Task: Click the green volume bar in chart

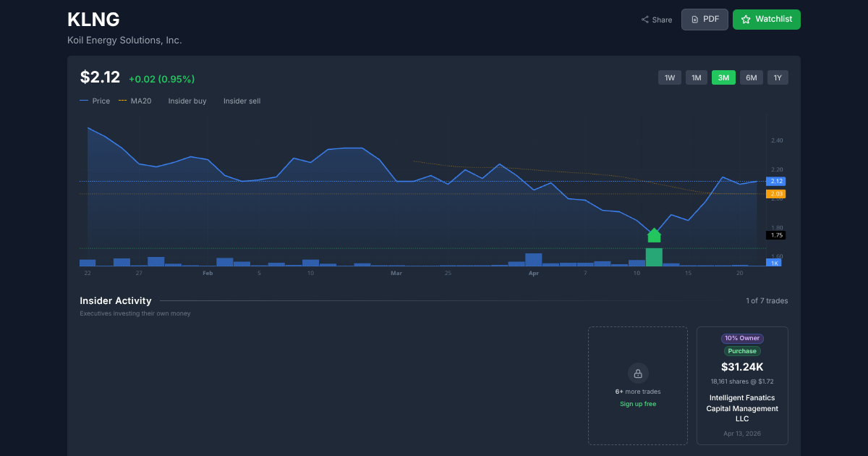Action: (x=654, y=257)
